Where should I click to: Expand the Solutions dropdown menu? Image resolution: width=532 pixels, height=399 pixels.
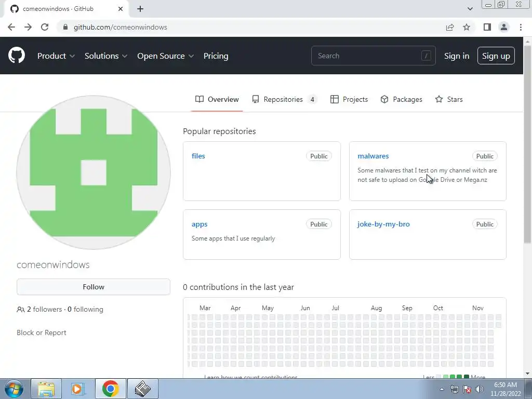106,56
